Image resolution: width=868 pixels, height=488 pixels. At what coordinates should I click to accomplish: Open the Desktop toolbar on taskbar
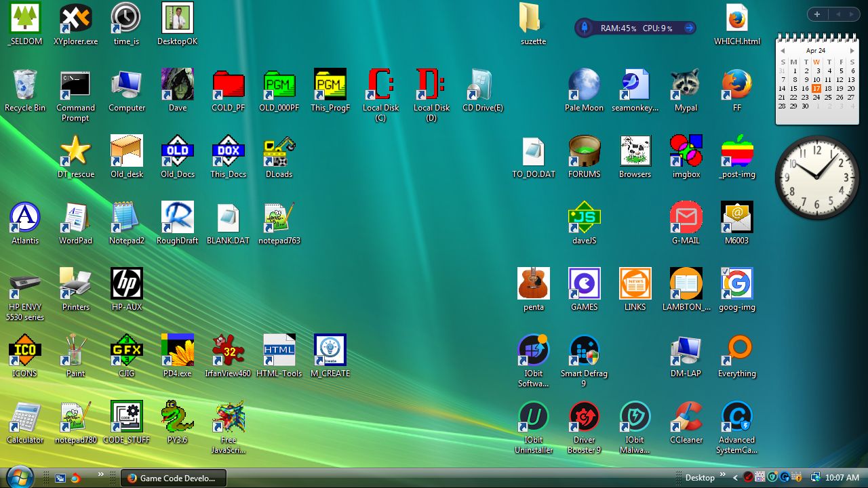(700, 478)
